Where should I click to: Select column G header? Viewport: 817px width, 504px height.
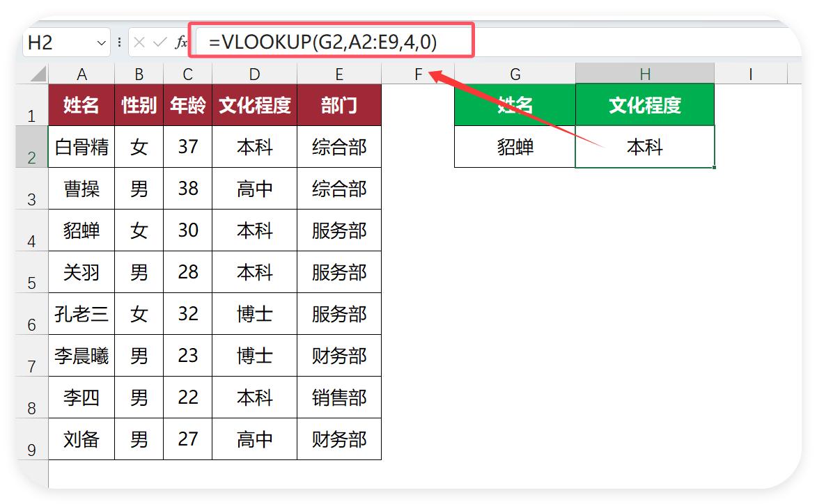[515, 74]
